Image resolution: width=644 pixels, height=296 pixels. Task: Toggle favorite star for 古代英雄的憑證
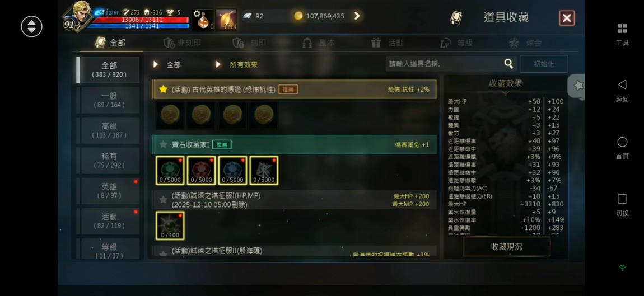point(163,89)
